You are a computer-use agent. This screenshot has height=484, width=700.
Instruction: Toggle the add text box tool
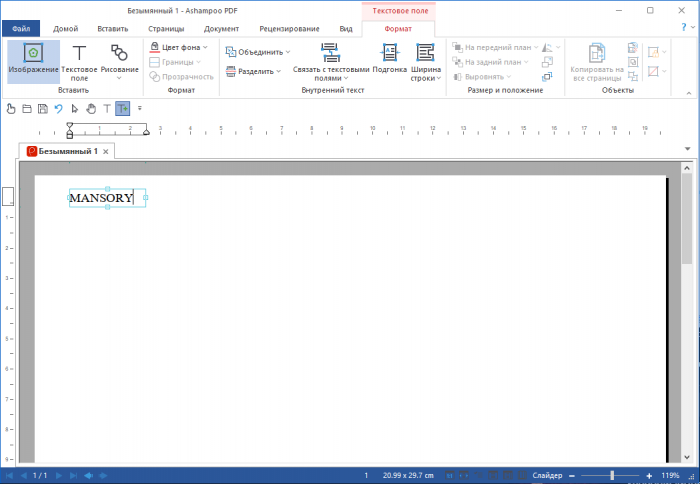click(x=122, y=108)
